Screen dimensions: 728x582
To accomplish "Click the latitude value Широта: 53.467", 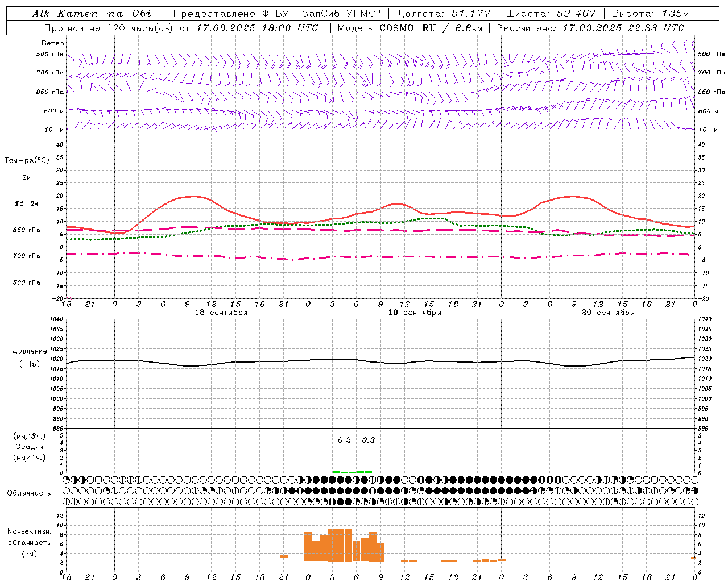I will click(x=551, y=14).
